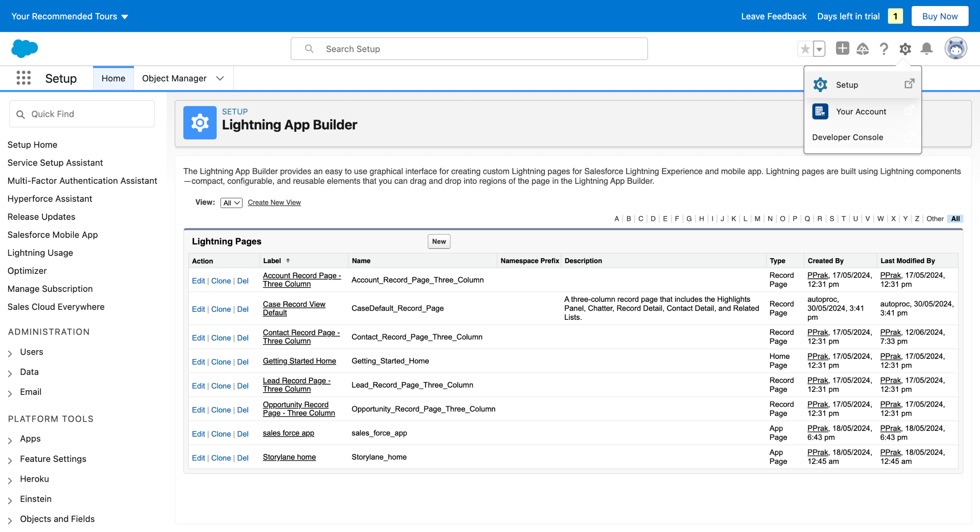Choose Your Account in the gear menu

[x=862, y=111]
